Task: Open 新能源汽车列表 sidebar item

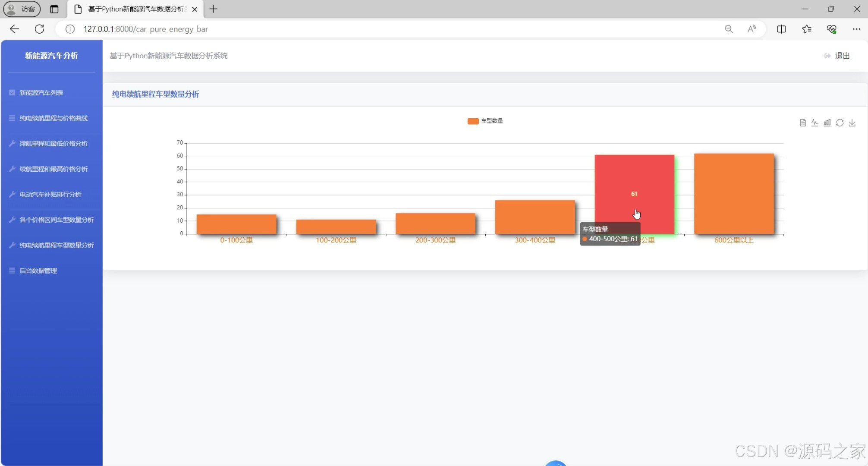Action: (x=41, y=93)
